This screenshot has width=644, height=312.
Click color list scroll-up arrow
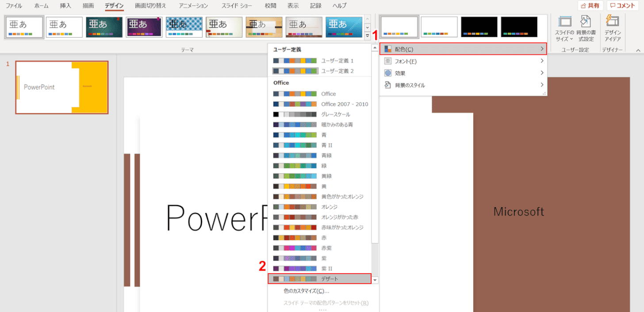click(x=375, y=48)
